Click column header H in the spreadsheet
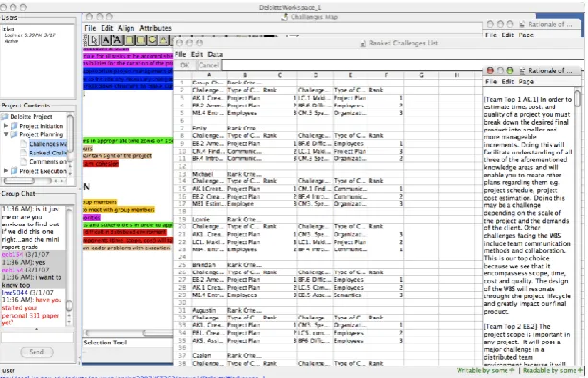588x378 pixels. click(x=457, y=75)
